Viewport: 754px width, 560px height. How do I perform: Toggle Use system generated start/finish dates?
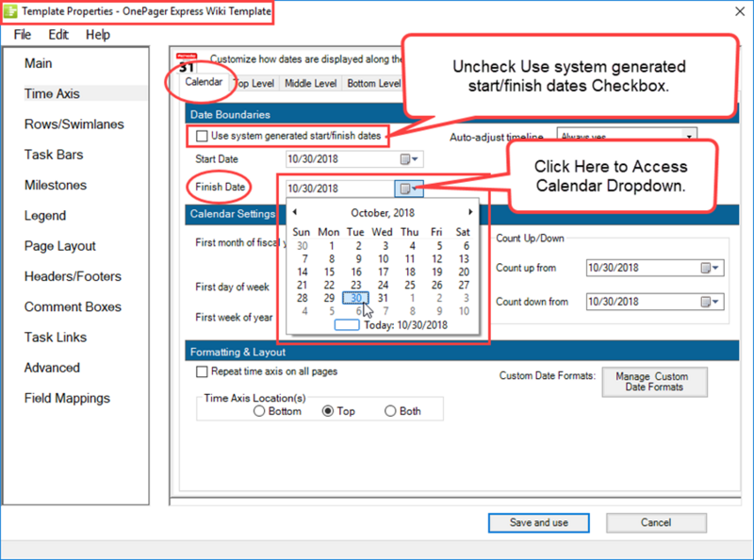click(x=202, y=136)
